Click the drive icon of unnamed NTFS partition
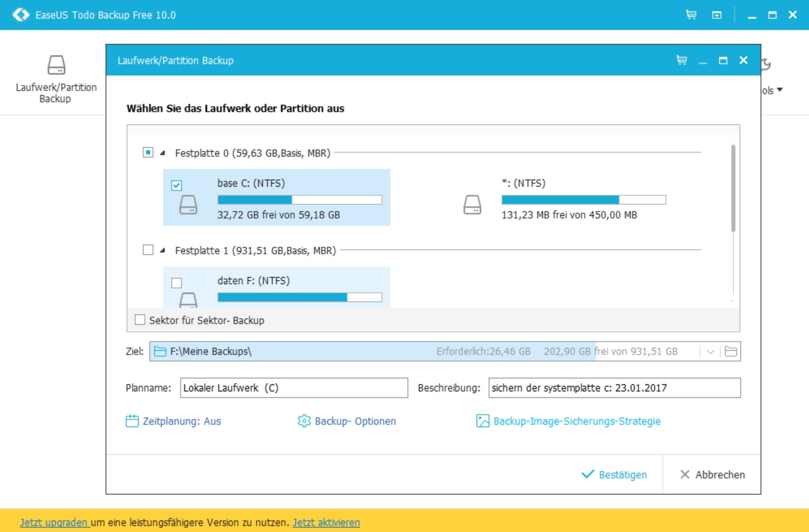 (x=472, y=205)
